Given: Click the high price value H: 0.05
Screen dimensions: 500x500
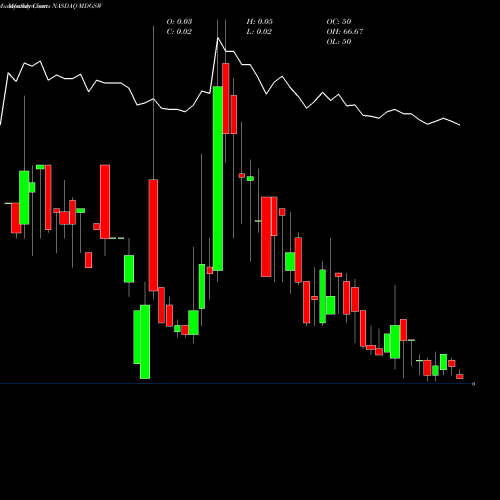Looking at the screenshot, I should point(259,22).
